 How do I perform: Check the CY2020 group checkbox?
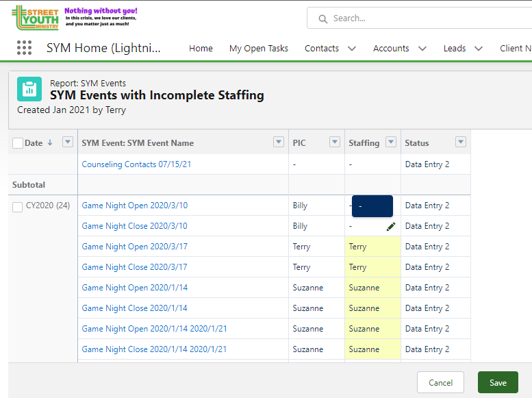click(18, 207)
